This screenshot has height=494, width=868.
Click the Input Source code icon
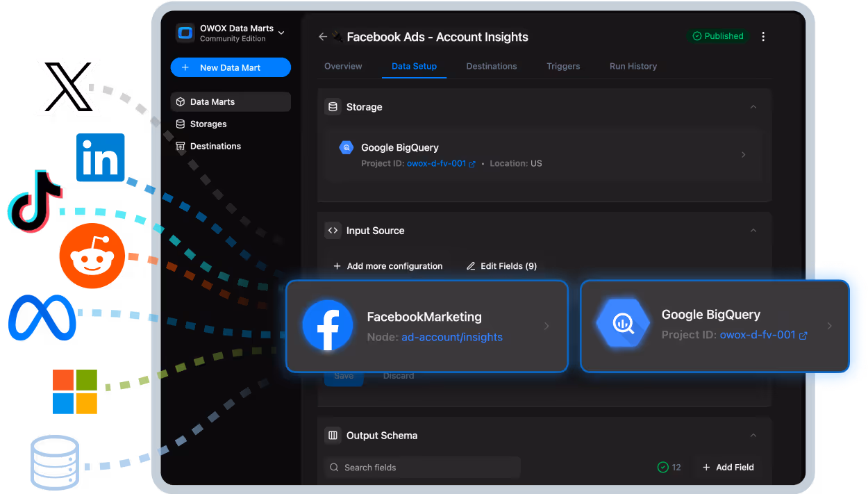click(333, 231)
